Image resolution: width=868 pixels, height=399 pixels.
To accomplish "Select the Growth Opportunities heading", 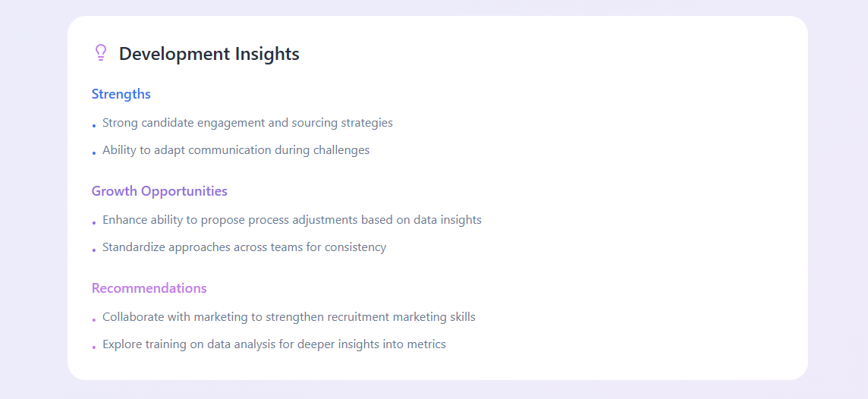I will coord(159,191).
